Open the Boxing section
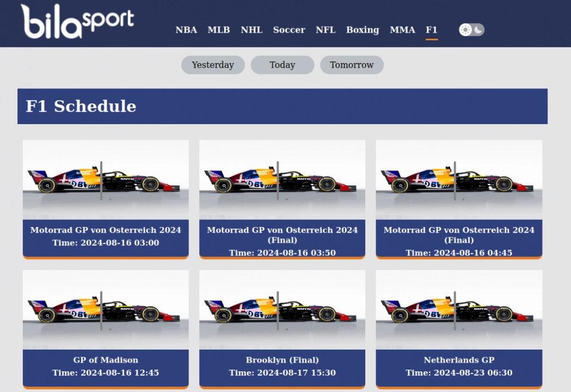This screenshot has height=392, width=571. (363, 30)
